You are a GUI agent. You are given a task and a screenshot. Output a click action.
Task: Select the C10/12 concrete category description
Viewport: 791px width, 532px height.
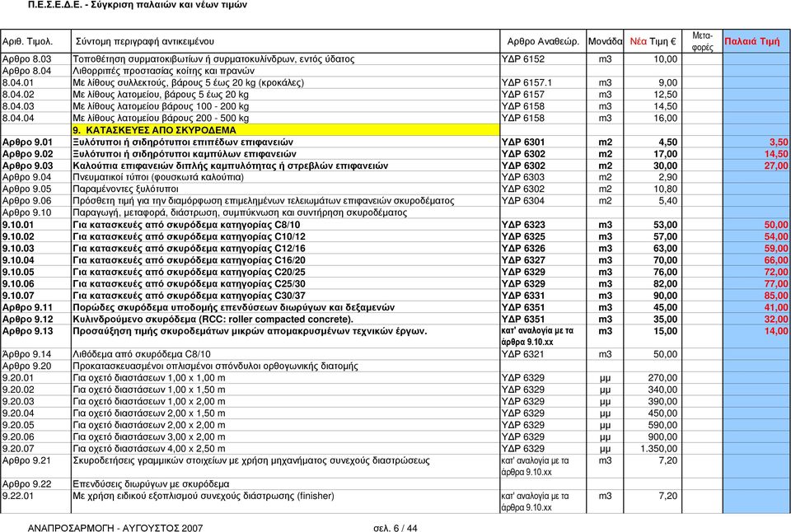click(x=190, y=236)
